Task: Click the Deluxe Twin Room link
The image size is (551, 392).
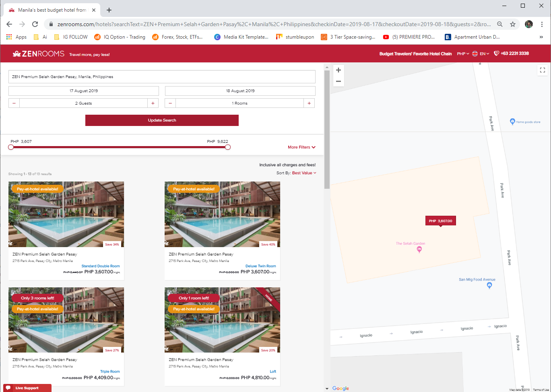Action: [261, 266]
